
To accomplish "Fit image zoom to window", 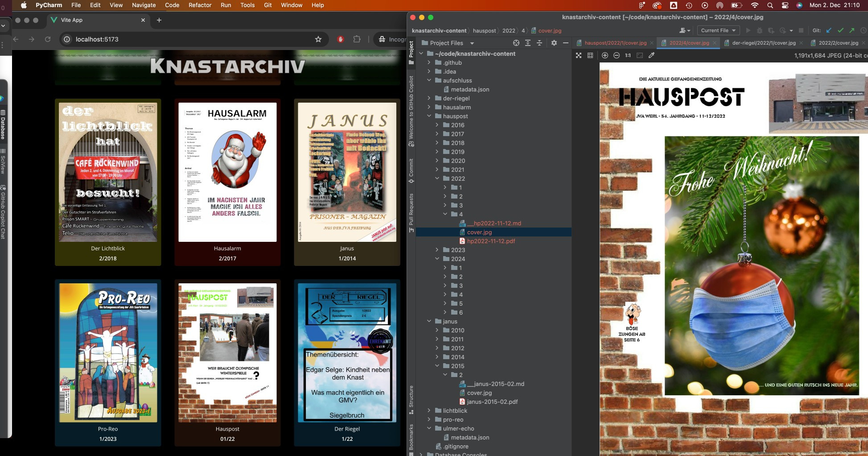I will click(640, 55).
